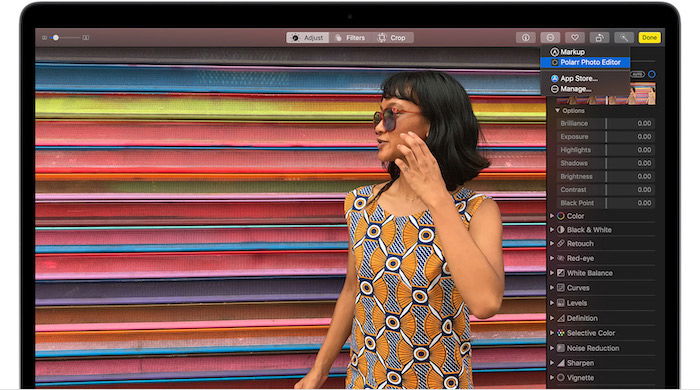Image resolution: width=700 pixels, height=390 pixels.
Task: Click the Brilliance slider
Action: pyautogui.click(x=606, y=124)
